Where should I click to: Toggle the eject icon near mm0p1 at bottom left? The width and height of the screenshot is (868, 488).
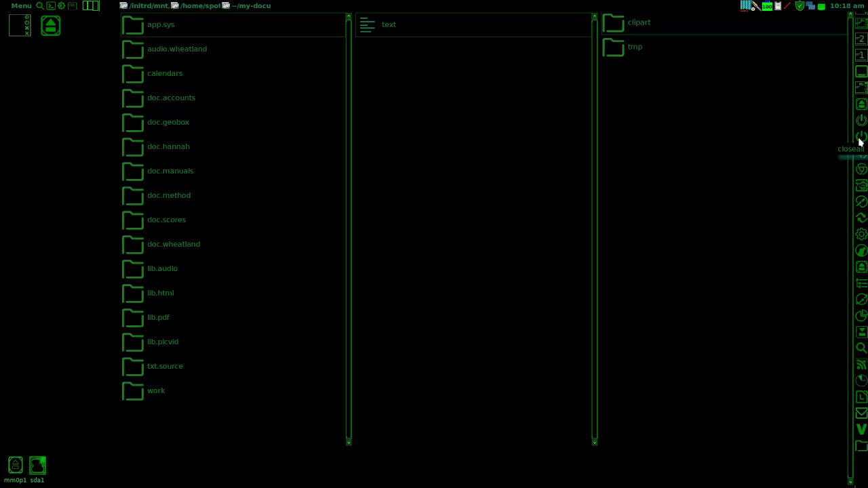click(15, 464)
